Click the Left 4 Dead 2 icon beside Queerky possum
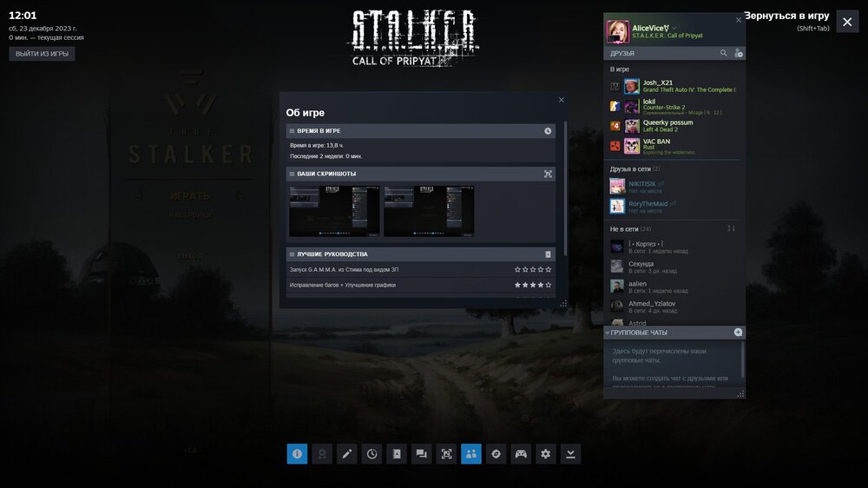 point(615,126)
